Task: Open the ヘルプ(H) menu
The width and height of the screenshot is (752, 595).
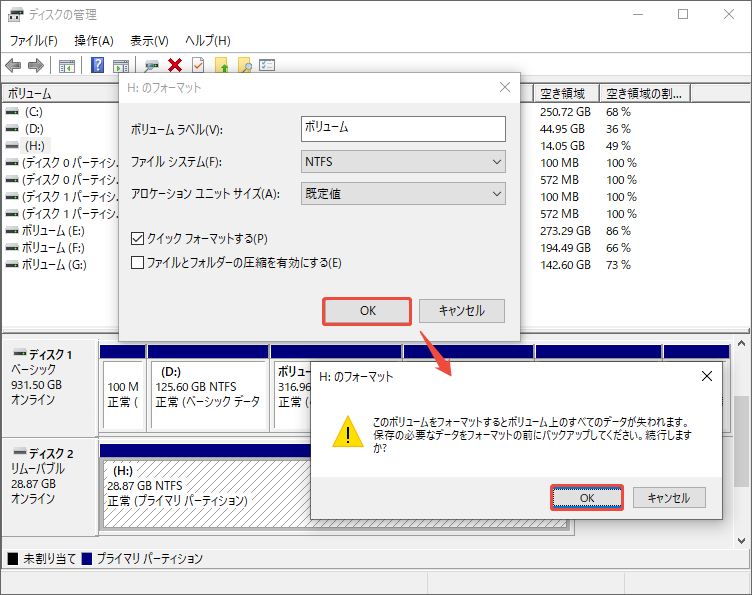Action: click(208, 41)
